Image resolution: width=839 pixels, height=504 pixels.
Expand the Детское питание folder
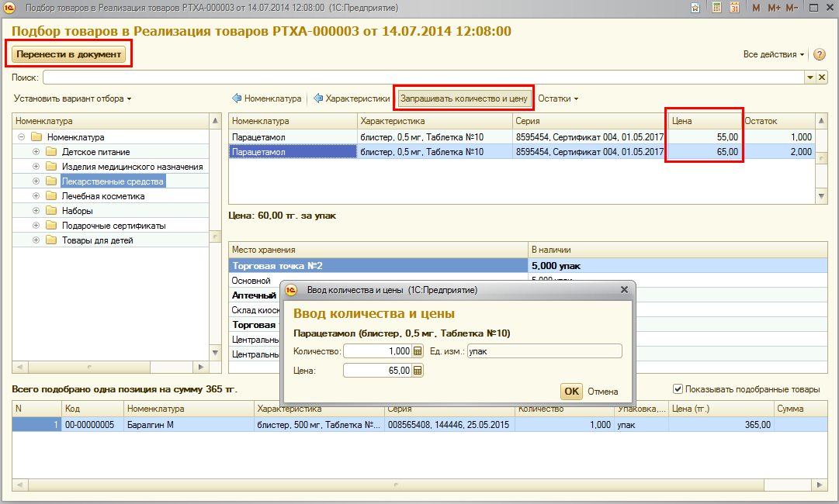[x=36, y=152]
